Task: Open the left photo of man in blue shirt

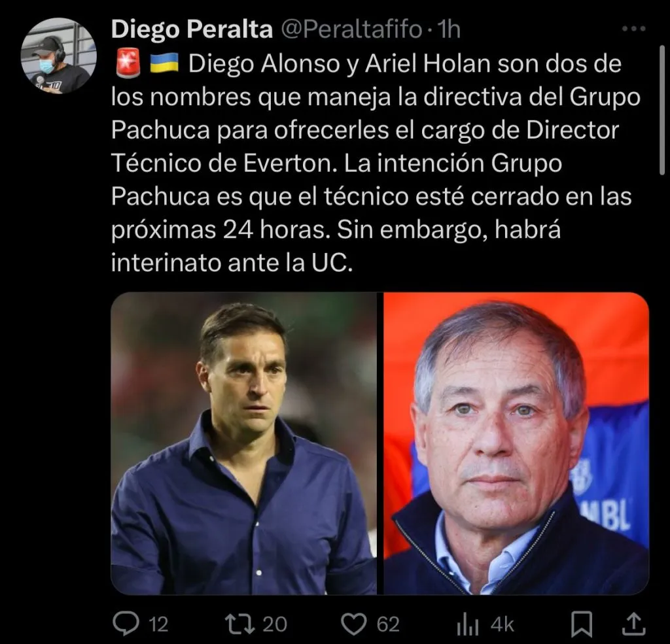Action: (x=243, y=443)
